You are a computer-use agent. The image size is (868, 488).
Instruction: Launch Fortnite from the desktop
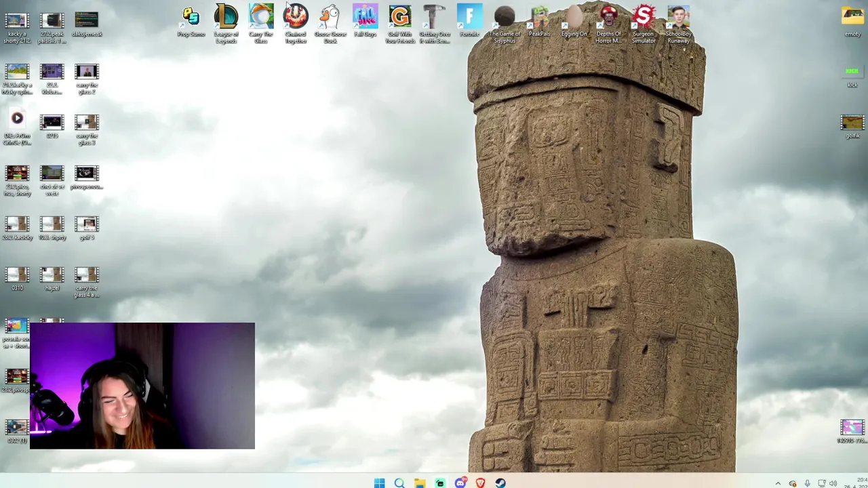pos(469,21)
